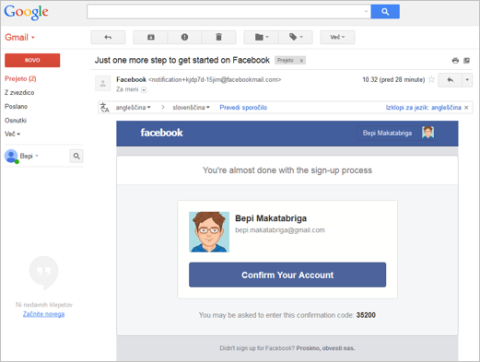Viewport: 480px width, 362px height.
Task: Click sender name Facebook
Action: point(131,80)
